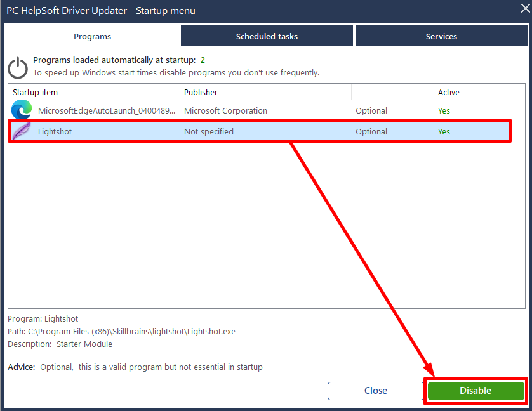
Task: Click Optional in the Microsoft Edge row
Action: point(371,111)
